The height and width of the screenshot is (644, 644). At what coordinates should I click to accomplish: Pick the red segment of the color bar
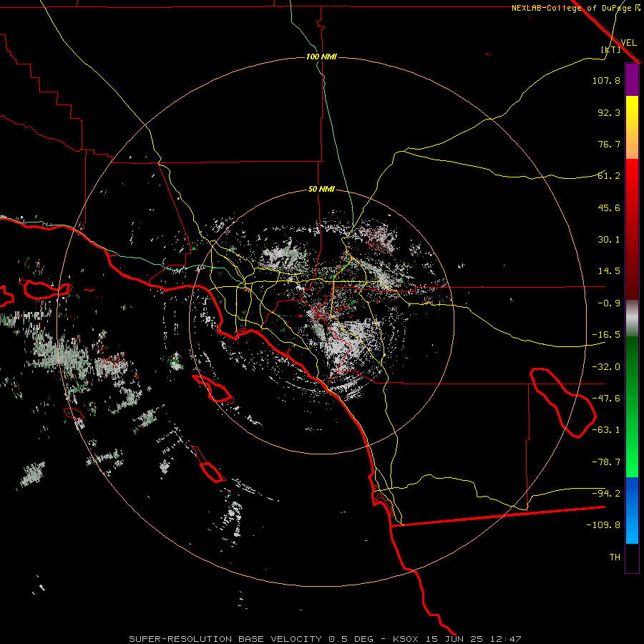[x=632, y=229]
